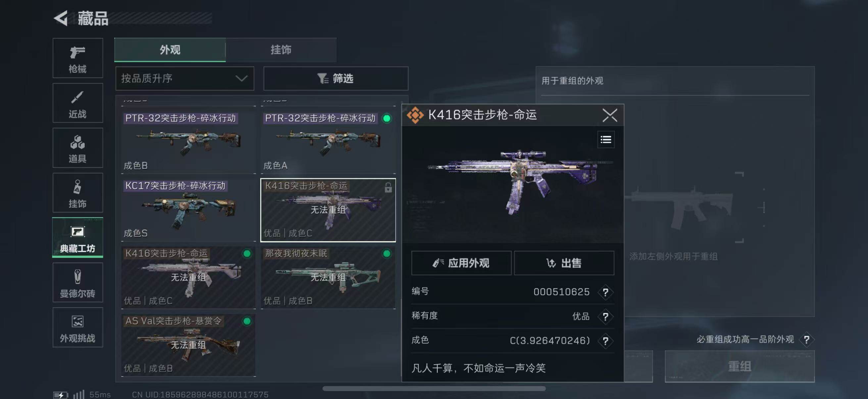Screen dimensions: 868x399
Task: Open the 筛选 filter options
Action: tap(336, 78)
